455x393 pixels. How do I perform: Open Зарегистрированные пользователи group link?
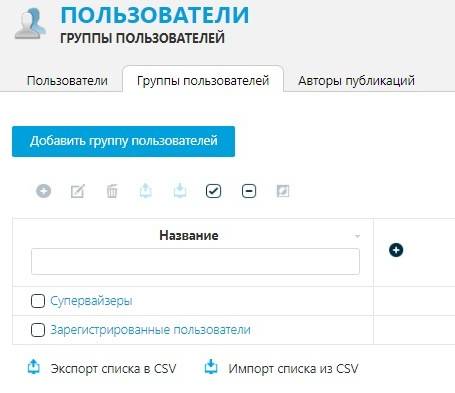150,330
